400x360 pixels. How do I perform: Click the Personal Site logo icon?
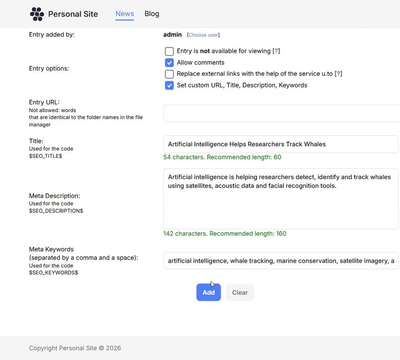click(x=37, y=14)
